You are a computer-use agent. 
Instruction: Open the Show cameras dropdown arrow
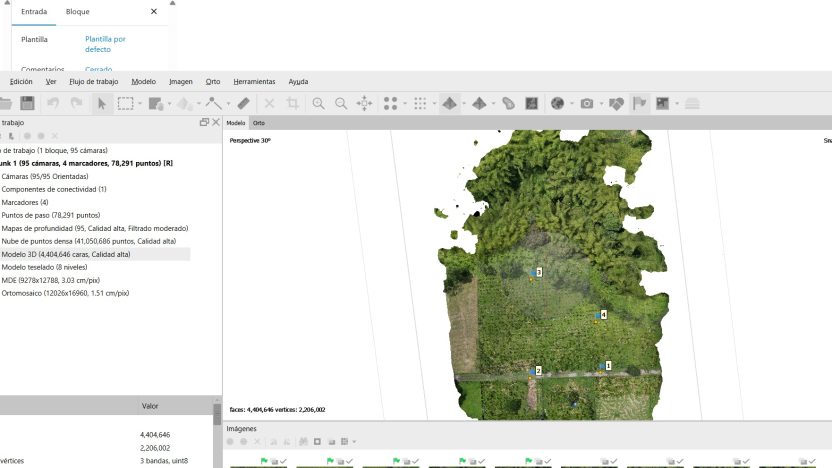tap(601, 103)
